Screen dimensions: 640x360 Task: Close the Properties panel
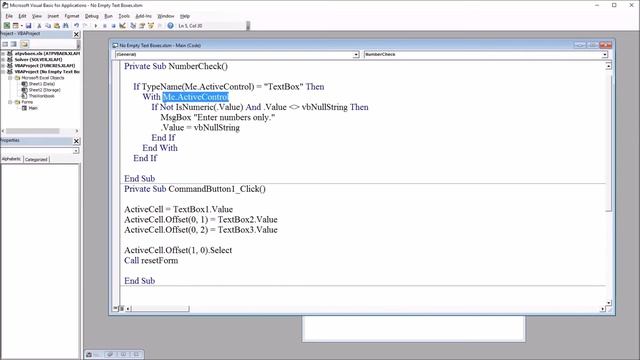[76, 141]
